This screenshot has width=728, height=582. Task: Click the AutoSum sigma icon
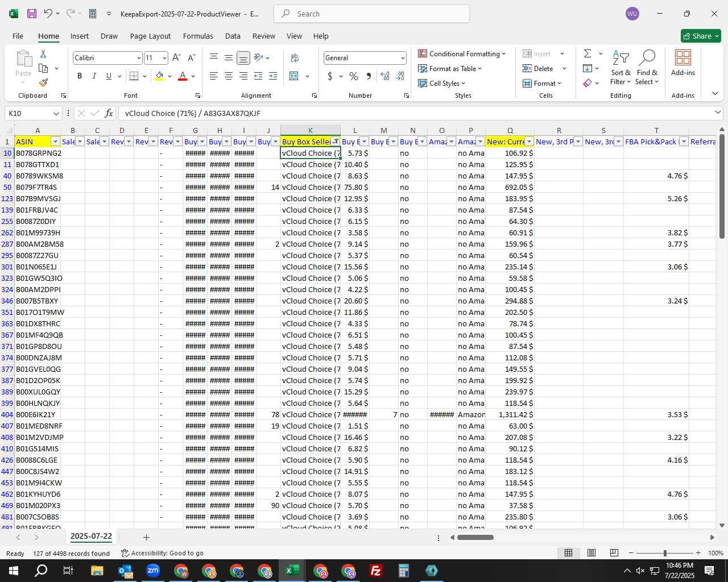588,53
